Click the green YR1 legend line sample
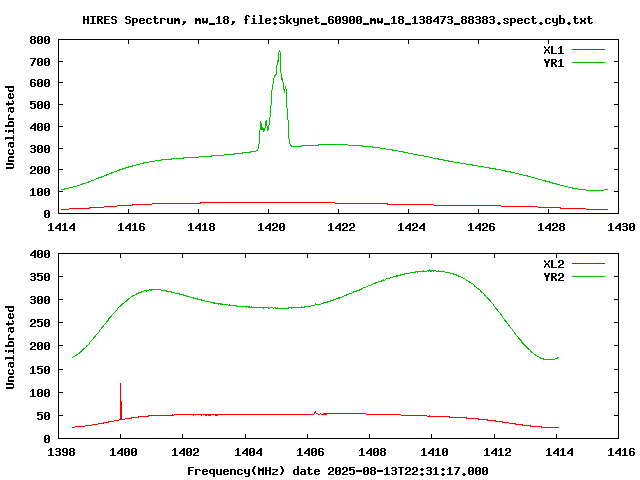The image size is (640, 480). pyautogui.click(x=588, y=63)
